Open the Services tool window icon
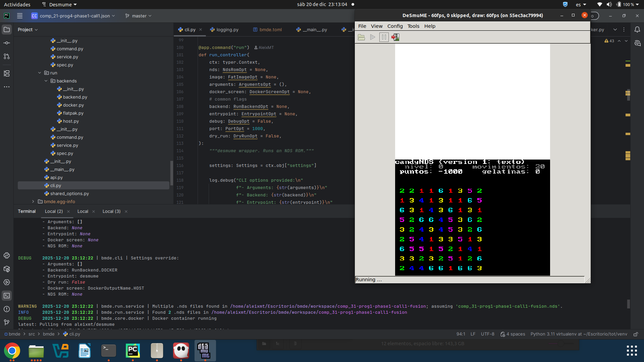 7,282
